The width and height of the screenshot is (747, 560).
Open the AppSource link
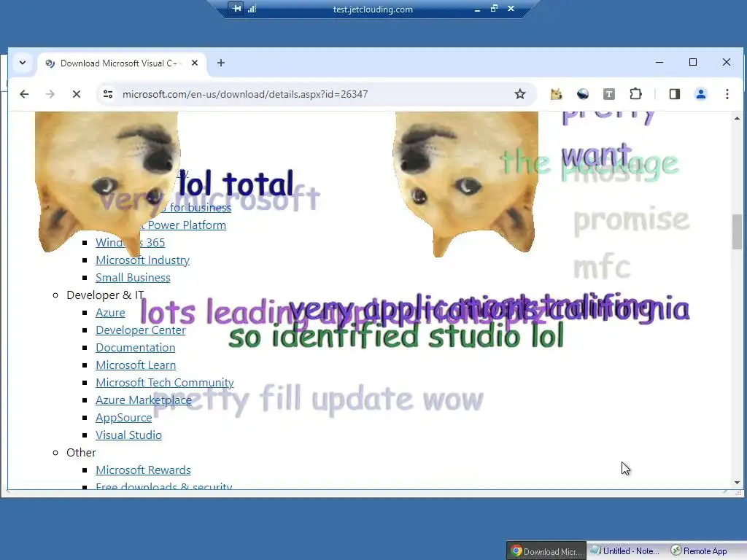coord(124,418)
